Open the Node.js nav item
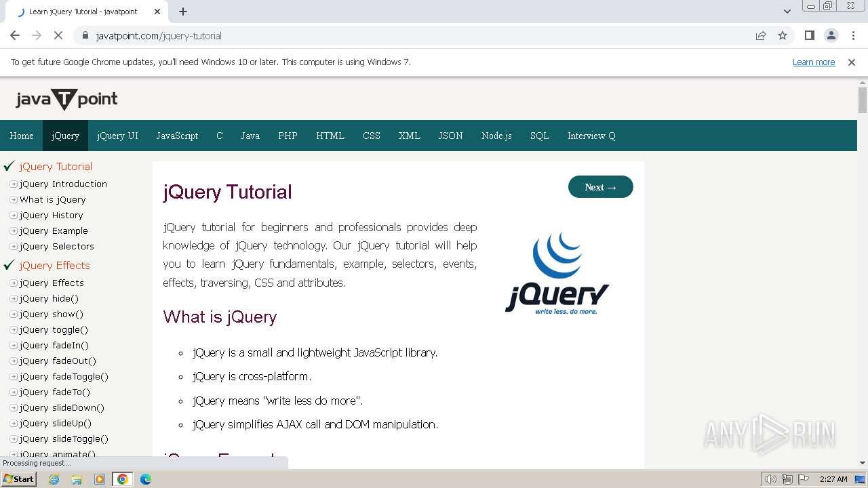Image resolution: width=868 pixels, height=488 pixels. coord(496,136)
